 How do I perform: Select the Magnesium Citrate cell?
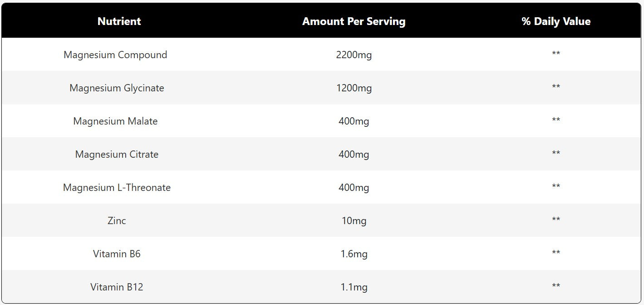pos(117,155)
